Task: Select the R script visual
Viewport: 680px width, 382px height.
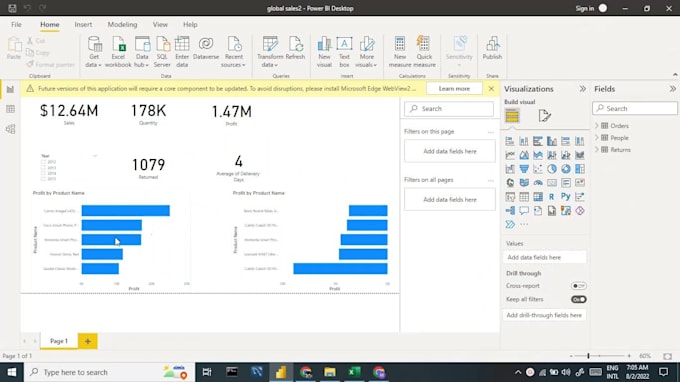Action: pos(552,196)
